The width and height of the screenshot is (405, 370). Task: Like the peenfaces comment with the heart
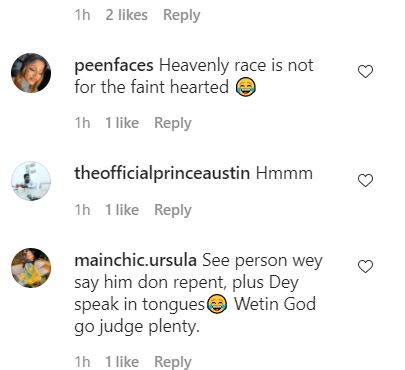tap(365, 72)
